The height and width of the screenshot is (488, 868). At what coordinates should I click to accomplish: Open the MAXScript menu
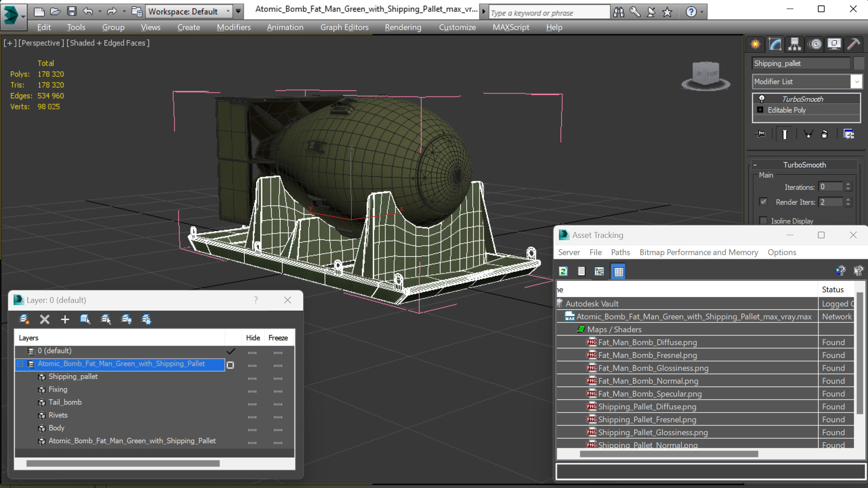(x=511, y=27)
